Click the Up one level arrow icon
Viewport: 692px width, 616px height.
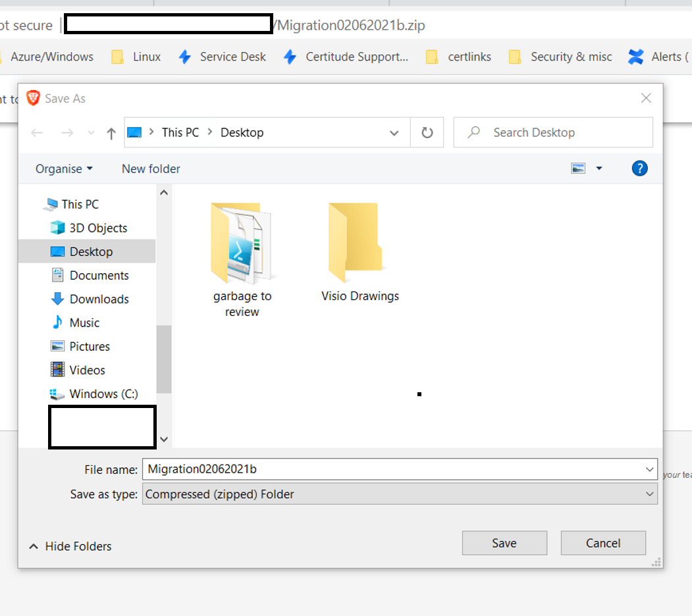point(111,133)
